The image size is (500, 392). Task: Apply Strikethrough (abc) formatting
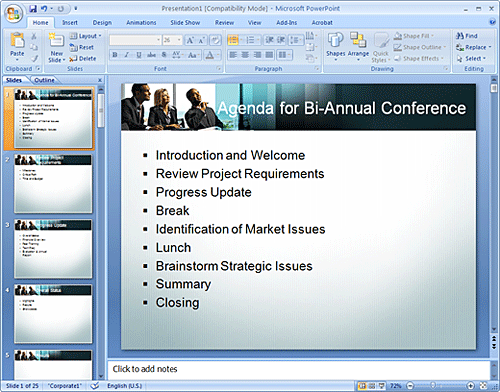(x=151, y=55)
